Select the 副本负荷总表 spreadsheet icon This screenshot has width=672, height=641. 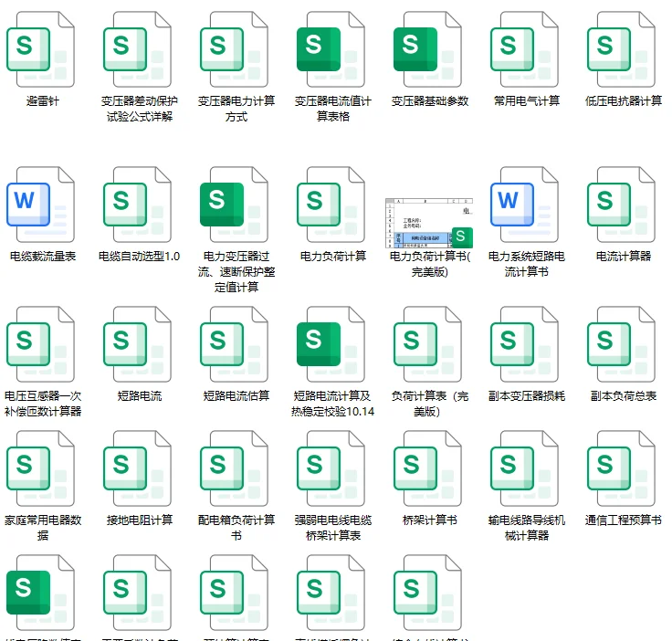(x=622, y=344)
